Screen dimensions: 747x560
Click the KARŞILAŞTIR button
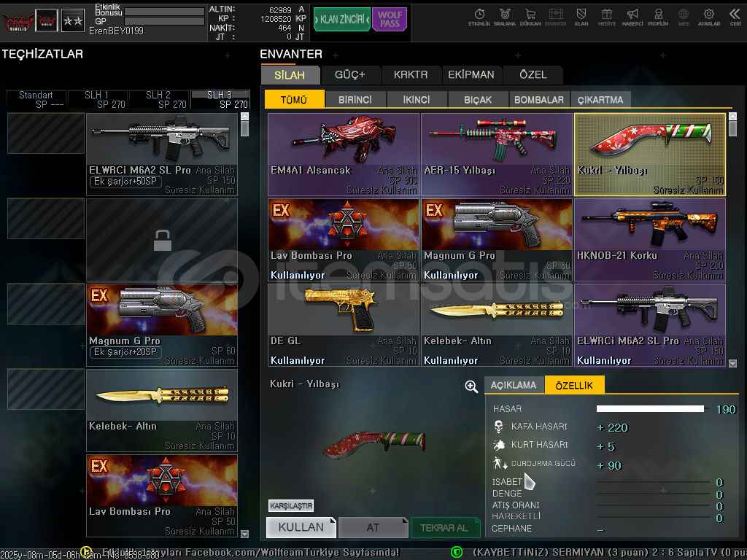click(x=291, y=506)
